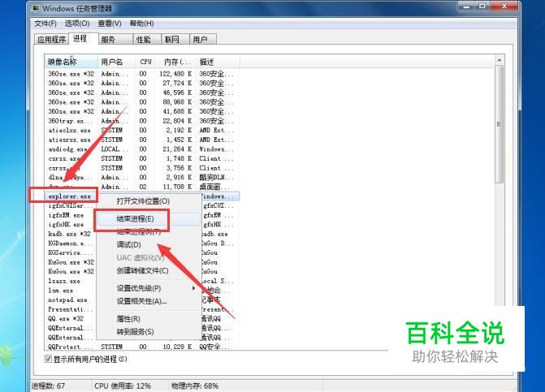Open the 选项(O) menu

77,24
